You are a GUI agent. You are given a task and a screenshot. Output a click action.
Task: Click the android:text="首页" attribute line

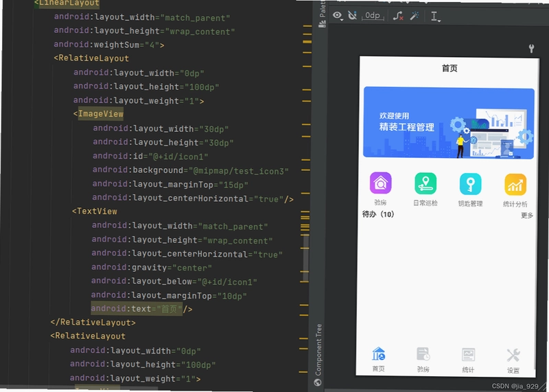point(141,309)
